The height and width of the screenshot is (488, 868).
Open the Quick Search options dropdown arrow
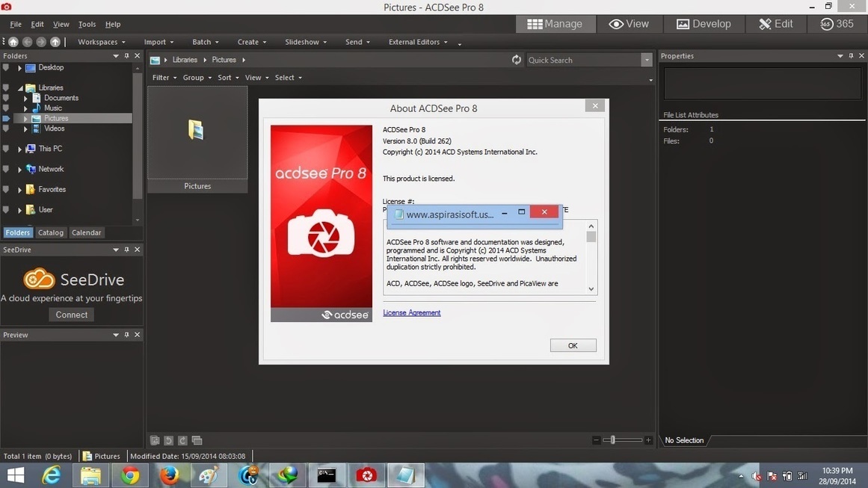point(647,60)
